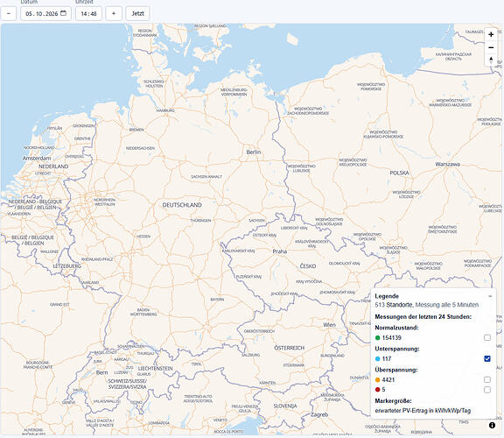Enable Überspannung 4421 orange checkbox
Image resolution: width=504 pixels, height=438 pixels.
coord(487,380)
